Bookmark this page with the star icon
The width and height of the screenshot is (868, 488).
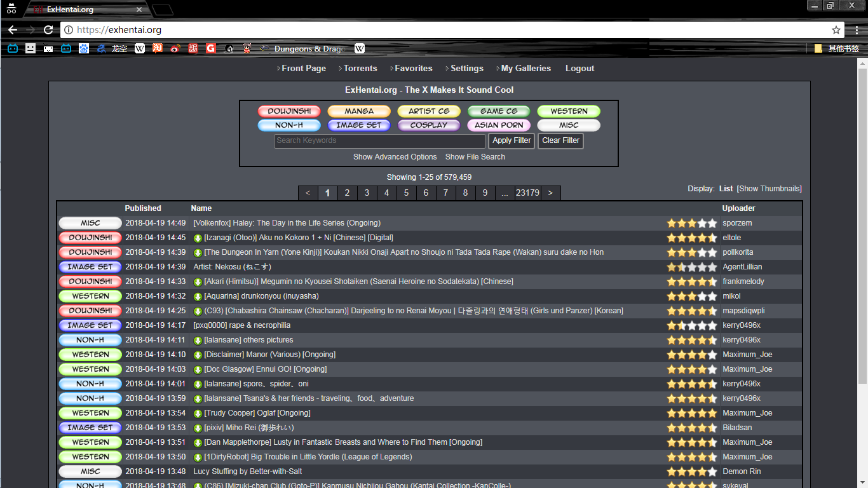[836, 30]
